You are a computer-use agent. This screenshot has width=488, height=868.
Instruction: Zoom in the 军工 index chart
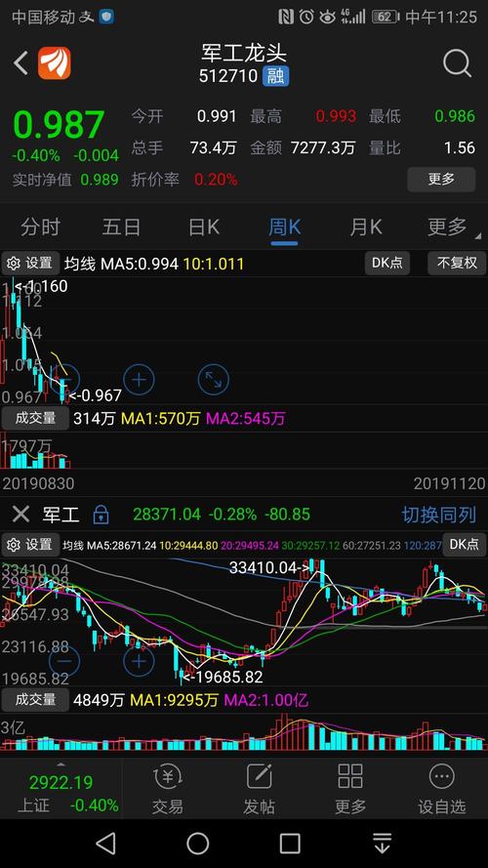[x=139, y=661]
